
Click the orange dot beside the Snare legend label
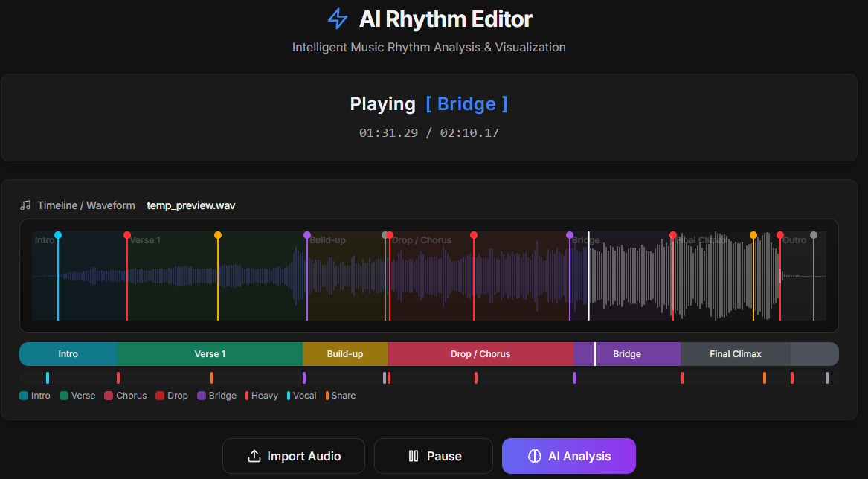327,395
